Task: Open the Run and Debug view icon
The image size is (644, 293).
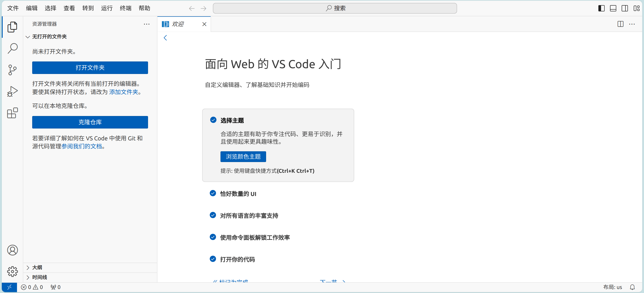Action: click(12, 91)
